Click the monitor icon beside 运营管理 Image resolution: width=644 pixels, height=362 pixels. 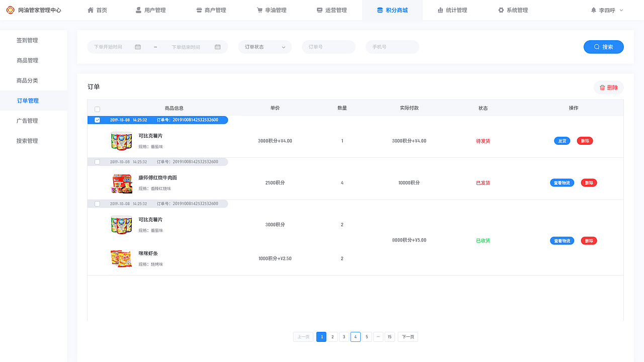(x=319, y=10)
